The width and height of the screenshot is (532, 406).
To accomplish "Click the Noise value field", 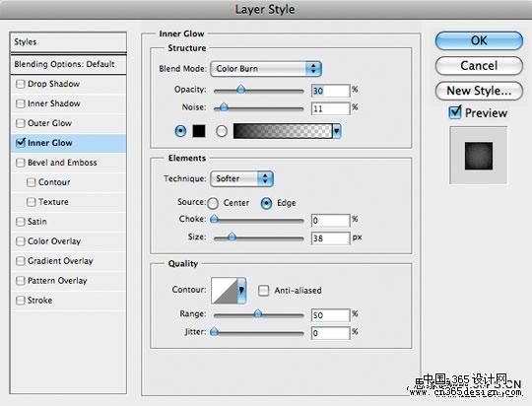I will point(330,108).
